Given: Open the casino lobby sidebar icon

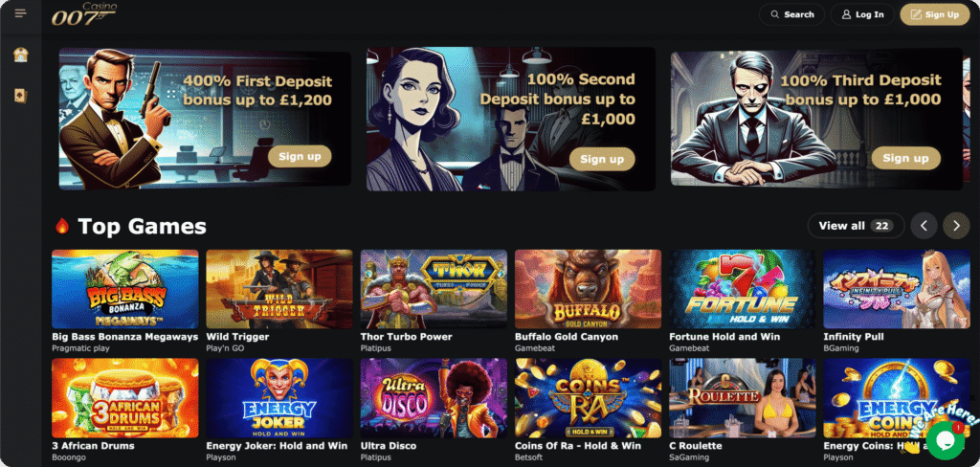Looking at the screenshot, I should point(21,55).
